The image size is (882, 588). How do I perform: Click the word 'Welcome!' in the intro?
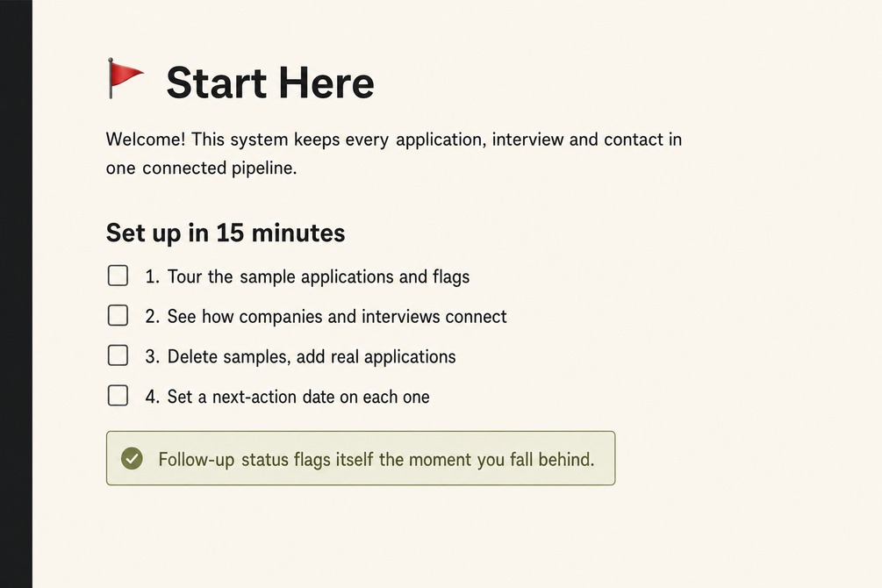pyautogui.click(x=145, y=139)
